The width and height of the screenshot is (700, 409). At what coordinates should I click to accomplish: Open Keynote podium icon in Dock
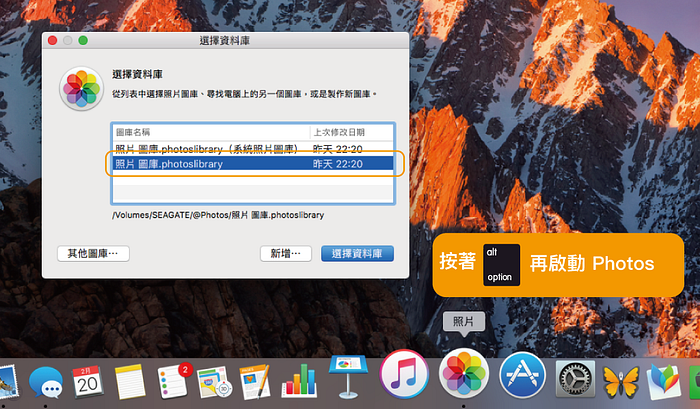click(x=348, y=377)
